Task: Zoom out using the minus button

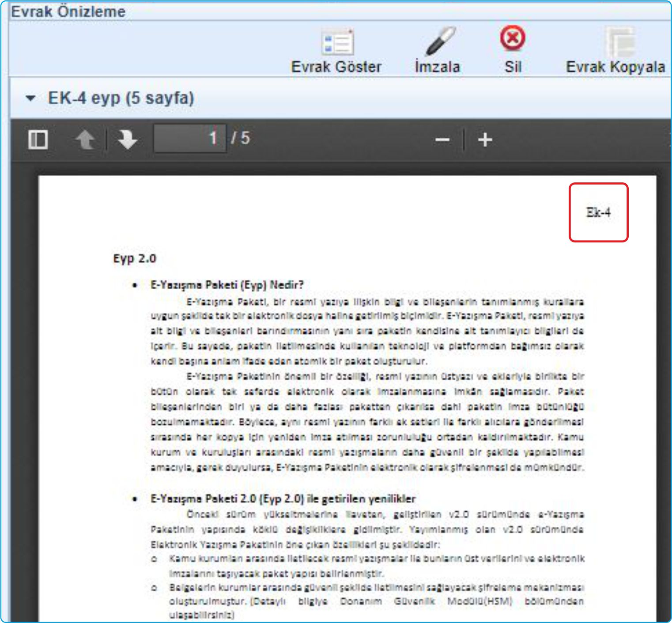Action: pos(442,140)
